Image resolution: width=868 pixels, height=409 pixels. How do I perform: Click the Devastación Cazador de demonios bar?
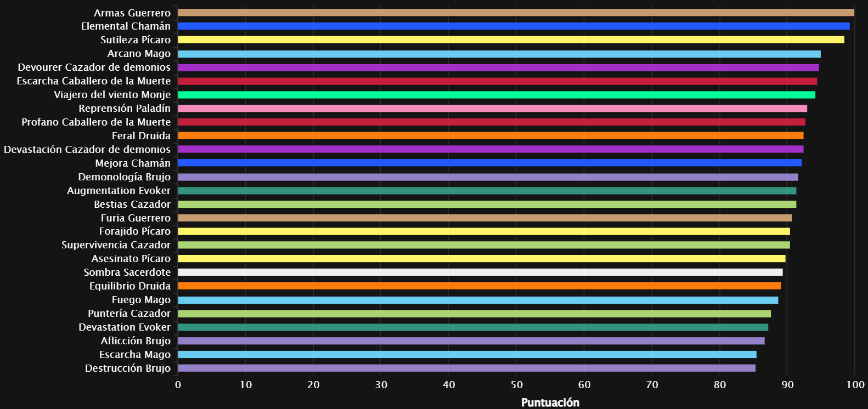pos(491,149)
